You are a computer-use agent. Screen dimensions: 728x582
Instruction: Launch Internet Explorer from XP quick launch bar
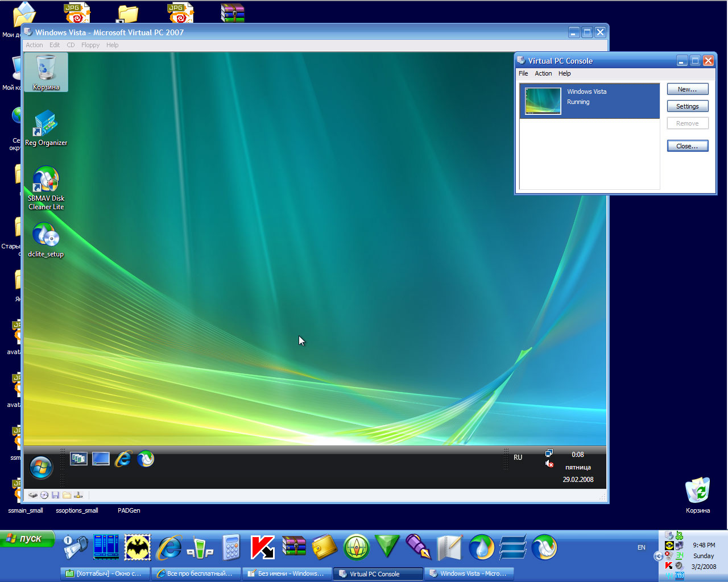[x=169, y=548]
